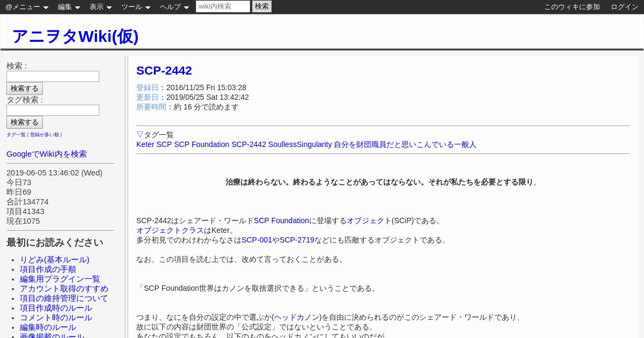The height and width of the screenshot is (338, 644).
Task: Open the 表示 dropdown menu
Action: coord(100,7)
